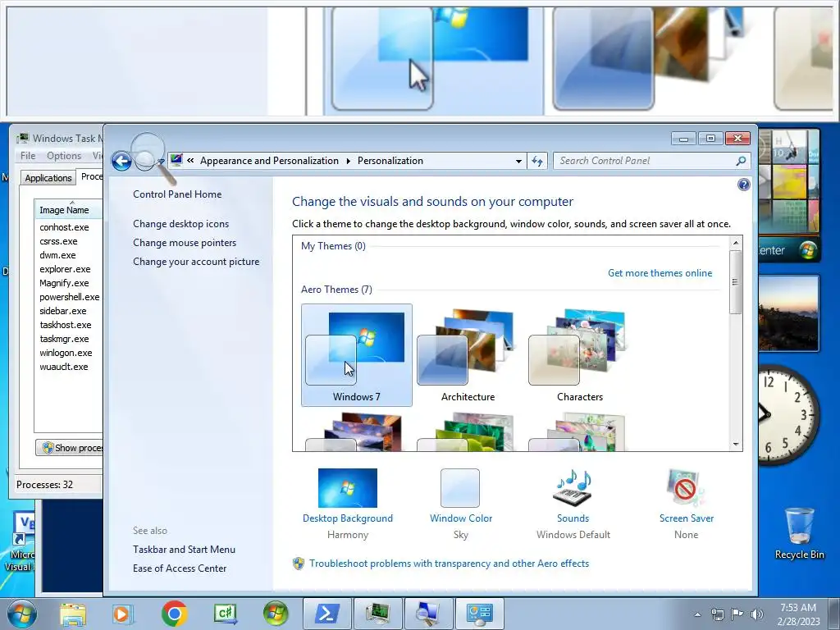840x630 pixels.
Task: Select Processes tab in Task Manager
Action: 90,177
